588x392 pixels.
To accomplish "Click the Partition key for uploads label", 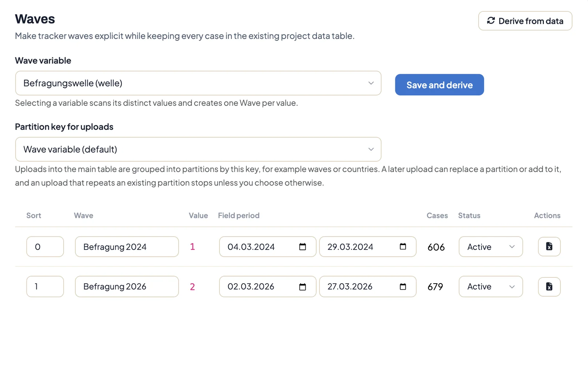I will point(64,127).
